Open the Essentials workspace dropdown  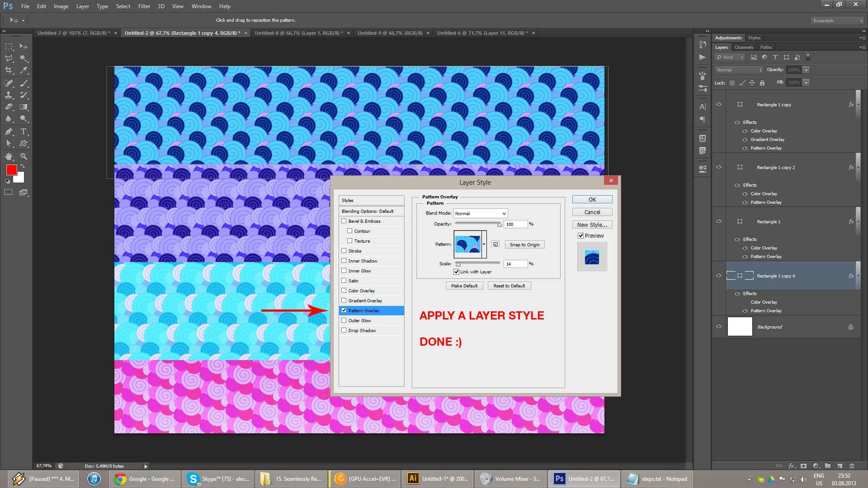[838, 20]
